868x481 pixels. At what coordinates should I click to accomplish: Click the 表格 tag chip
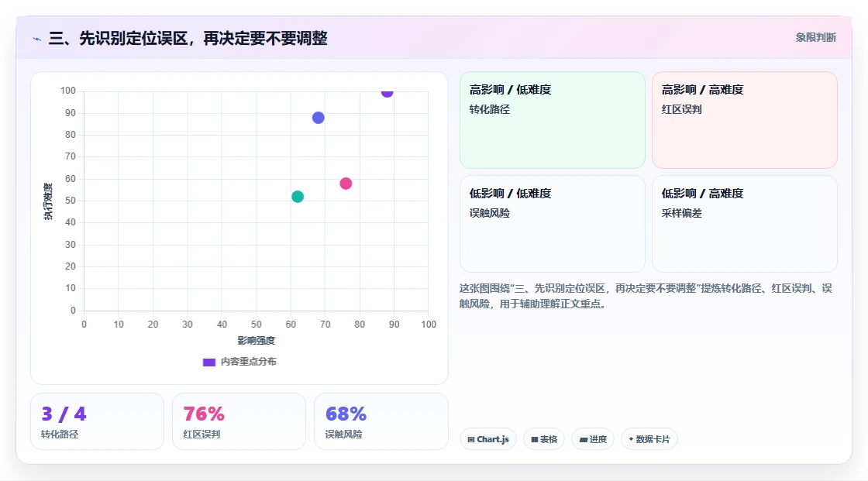click(544, 439)
